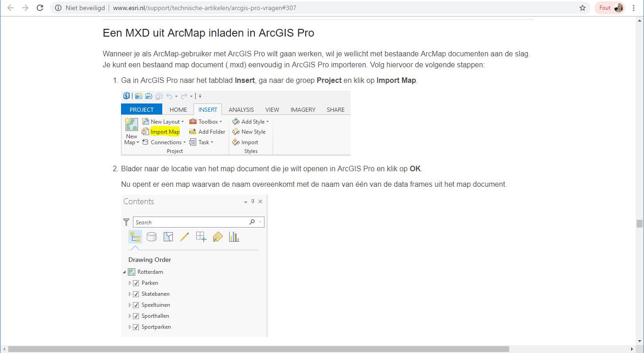Click the ArcGIS Pro logo in quick access toolbar
The height and width of the screenshot is (353, 644).
click(x=127, y=96)
